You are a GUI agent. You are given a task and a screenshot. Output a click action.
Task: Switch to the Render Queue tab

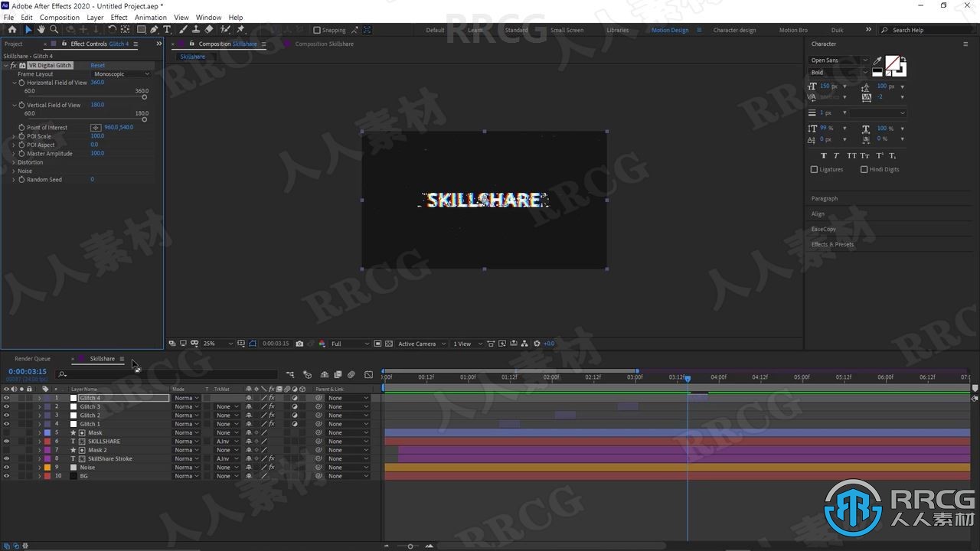pyautogui.click(x=32, y=359)
